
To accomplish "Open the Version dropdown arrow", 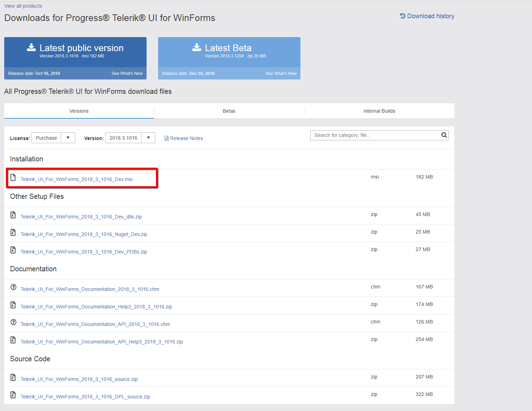I will pyautogui.click(x=148, y=138).
